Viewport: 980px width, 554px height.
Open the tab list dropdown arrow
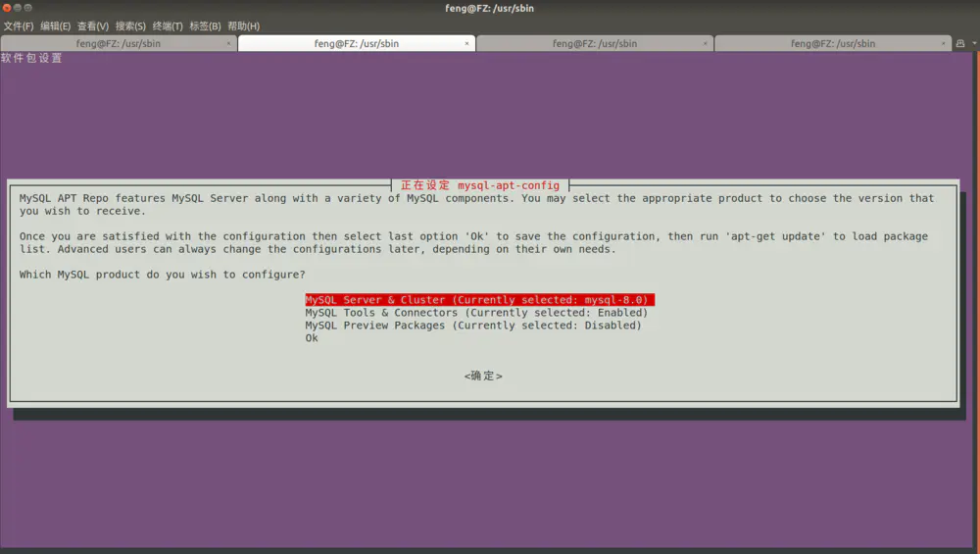pos(974,43)
